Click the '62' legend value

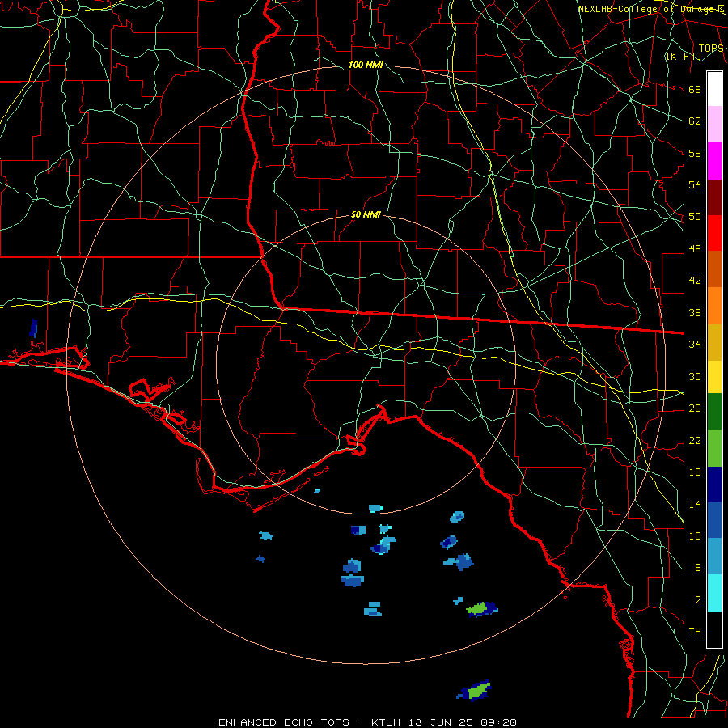(695, 121)
